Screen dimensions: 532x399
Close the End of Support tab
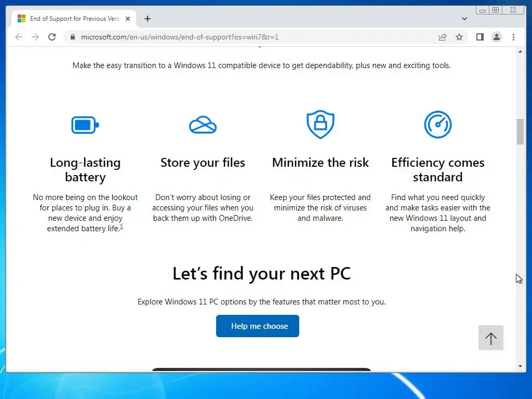[128, 19]
